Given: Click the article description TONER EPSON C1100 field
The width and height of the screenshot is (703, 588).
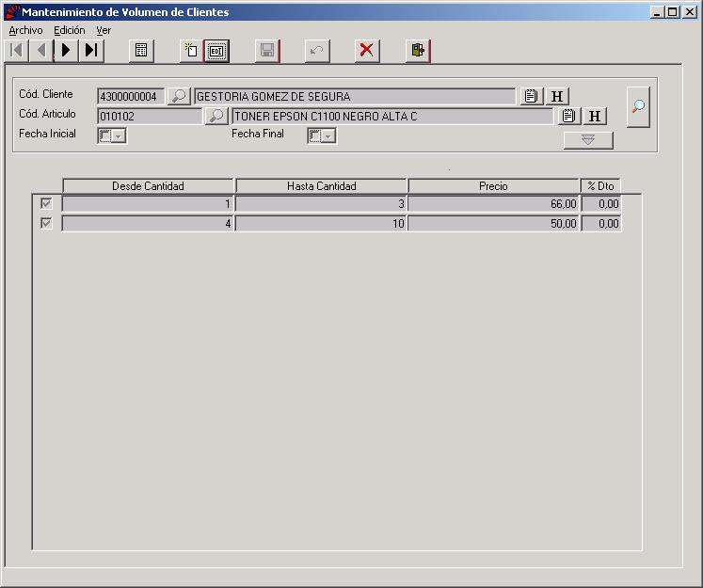Looking at the screenshot, I should (x=392, y=116).
